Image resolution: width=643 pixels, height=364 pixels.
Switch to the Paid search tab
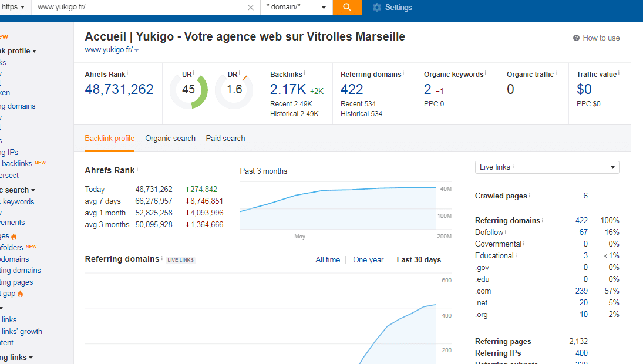coord(225,138)
